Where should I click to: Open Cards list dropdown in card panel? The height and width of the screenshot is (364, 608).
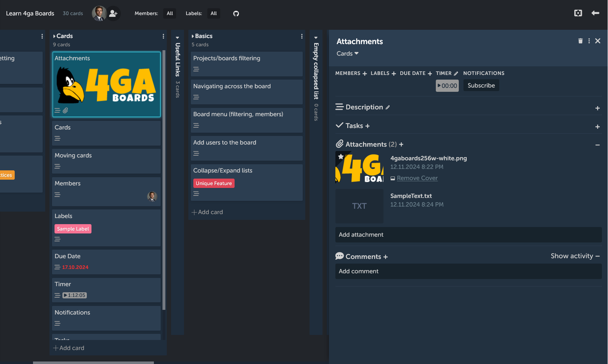click(348, 53)
